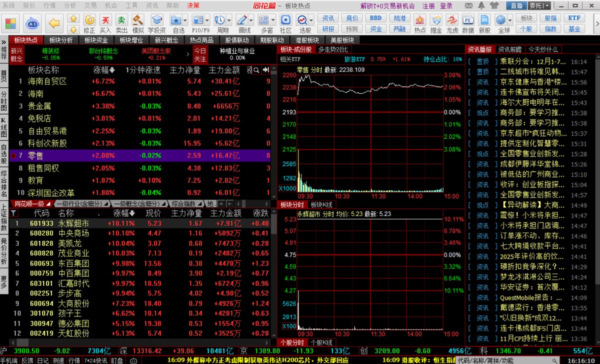This screenshot has height=364, width=600.
Task: Click the 登录 login link
Action: click(446, 5)
